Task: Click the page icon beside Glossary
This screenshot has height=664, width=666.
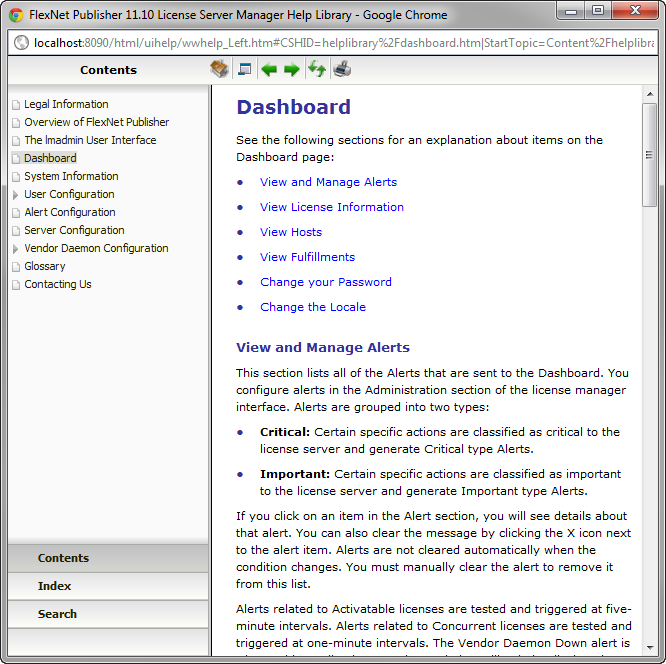Action: [16, 267]
